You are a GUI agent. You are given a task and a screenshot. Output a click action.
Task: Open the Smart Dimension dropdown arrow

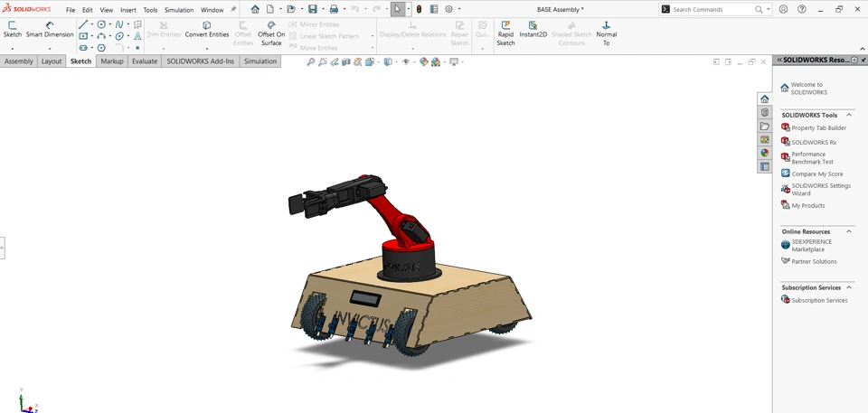point(50,49)
